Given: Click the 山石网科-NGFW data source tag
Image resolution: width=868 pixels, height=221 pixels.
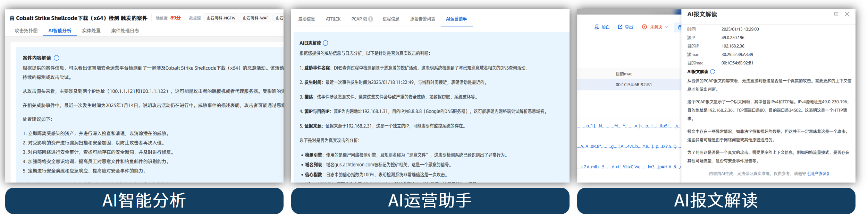Looking at the screenshot, I should (221, 18).
